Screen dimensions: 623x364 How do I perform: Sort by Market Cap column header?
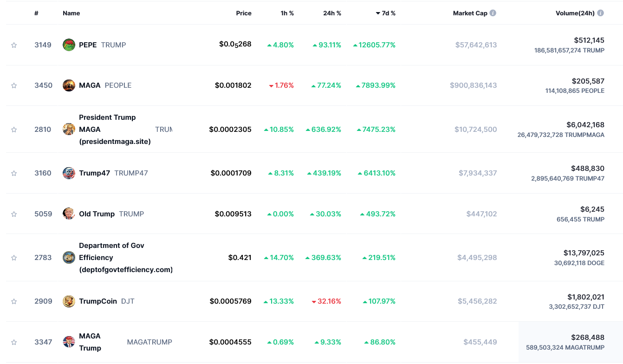[x=470, y=13]
